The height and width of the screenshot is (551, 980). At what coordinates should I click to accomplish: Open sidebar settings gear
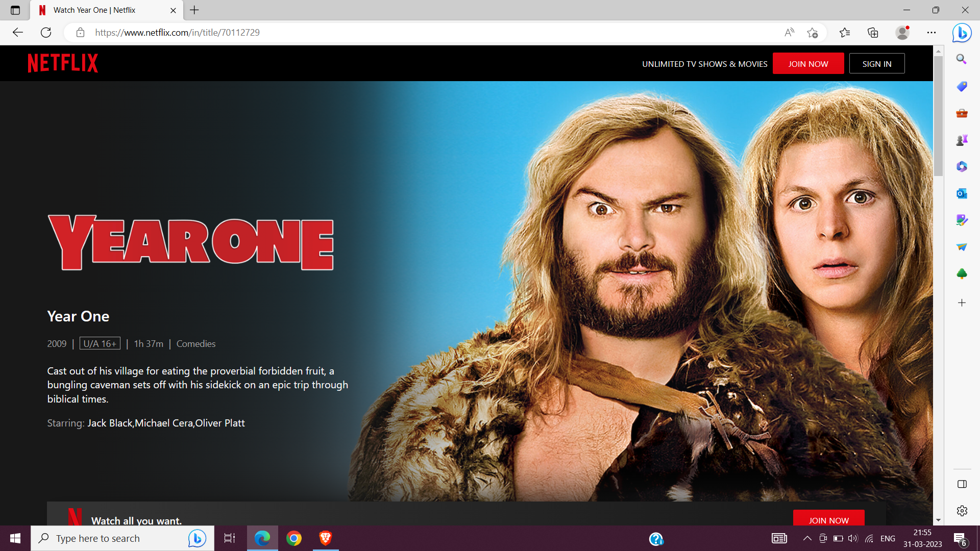click(962, 511)
